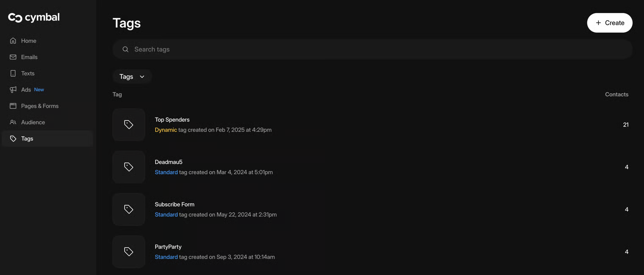
Task: Click the search magnifier icon
Action: (125, 49)
